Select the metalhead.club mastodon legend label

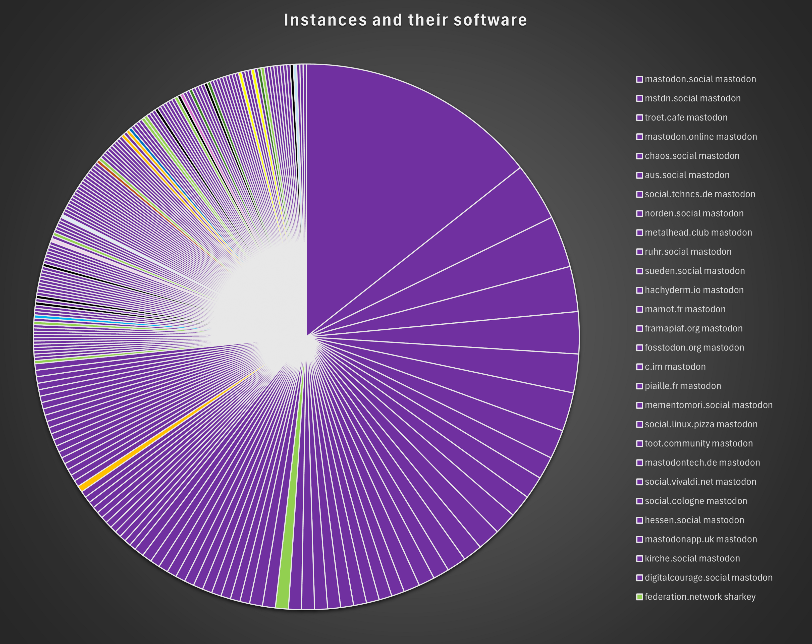click(x=698, y=233)
